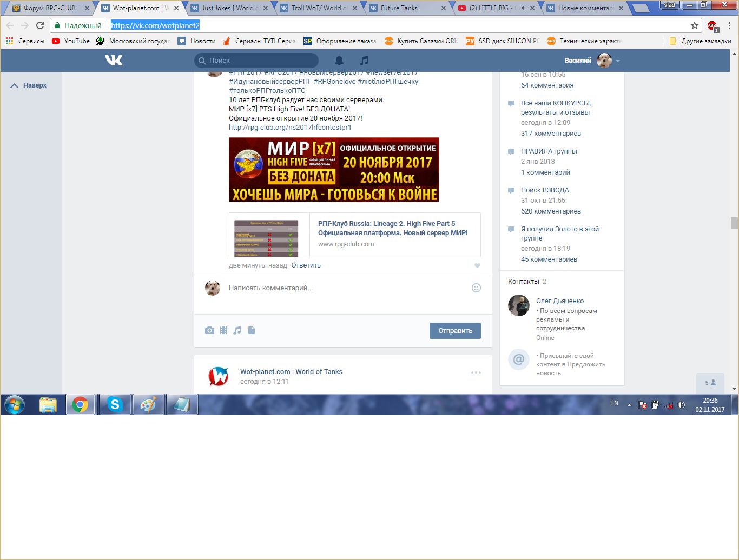Screen dimensions: 739x560
Task: Mute the LITTLE BIG tab audio
Action: (x=524, y=8)
